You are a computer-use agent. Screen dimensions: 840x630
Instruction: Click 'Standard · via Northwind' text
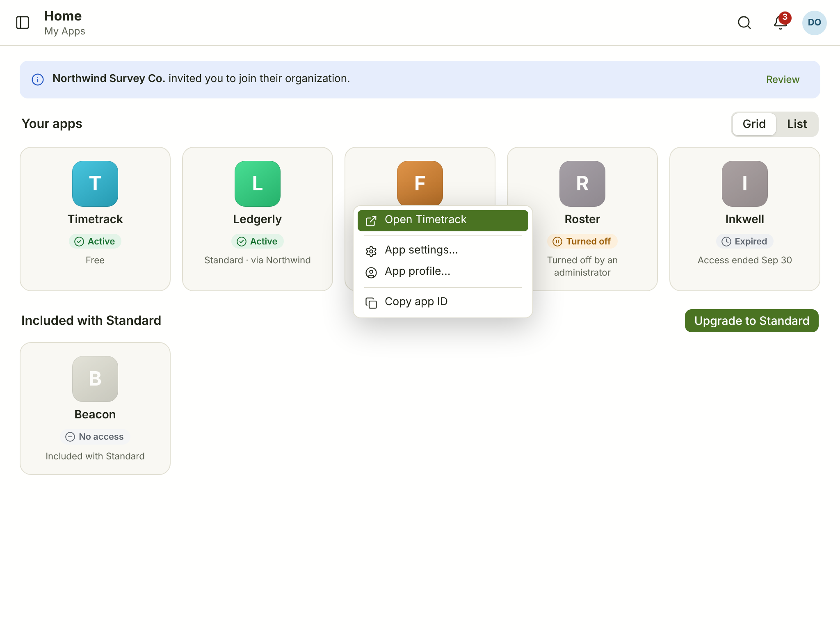pyautogui.click(x=258, y=260)
